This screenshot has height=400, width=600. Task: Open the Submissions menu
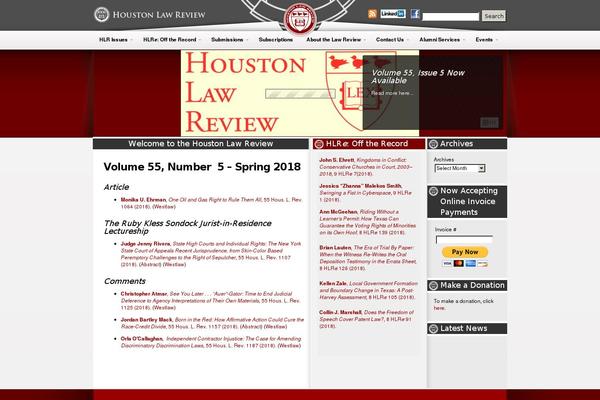[x=230, y=40]
